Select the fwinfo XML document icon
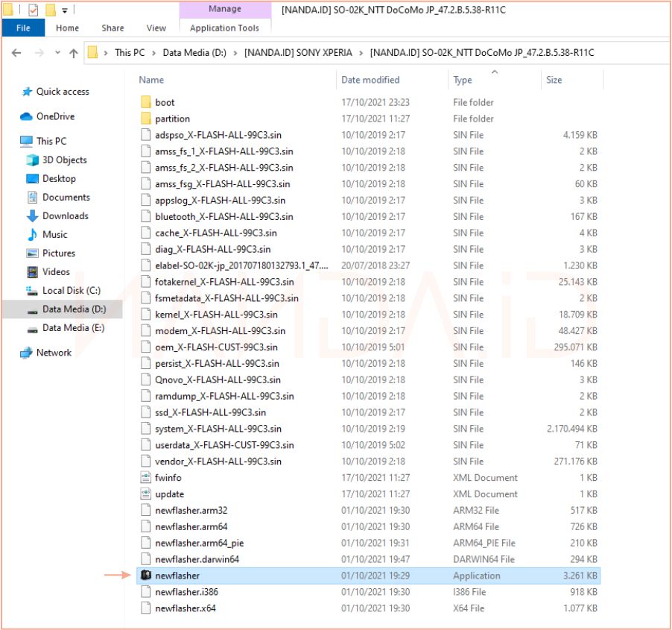This screenshot has height=630, width=672. 146,478
